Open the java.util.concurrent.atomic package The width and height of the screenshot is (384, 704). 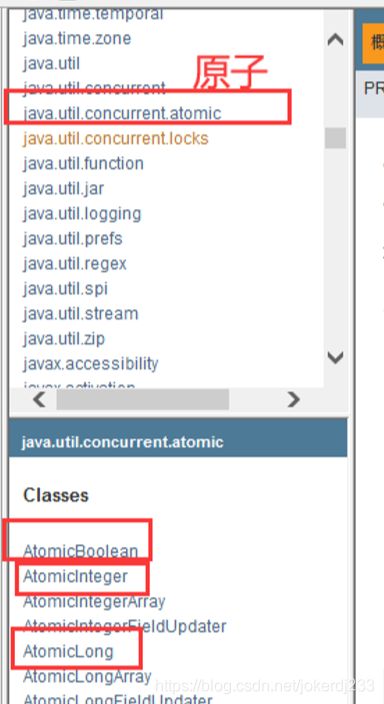pyautogui.click(x=122, y=113)
